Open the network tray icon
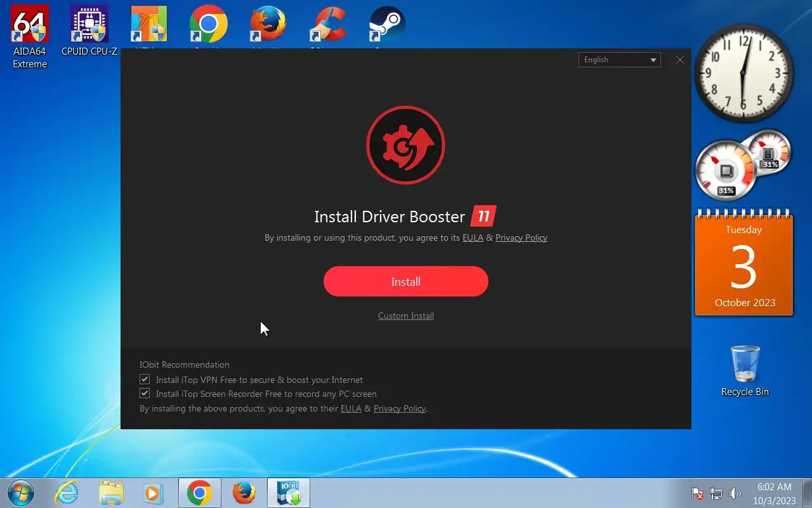 pyautogui.click(x=716, y=493)
